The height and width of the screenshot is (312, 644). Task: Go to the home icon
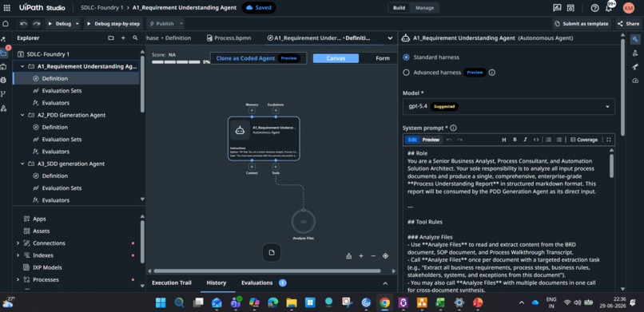point(6,24)
